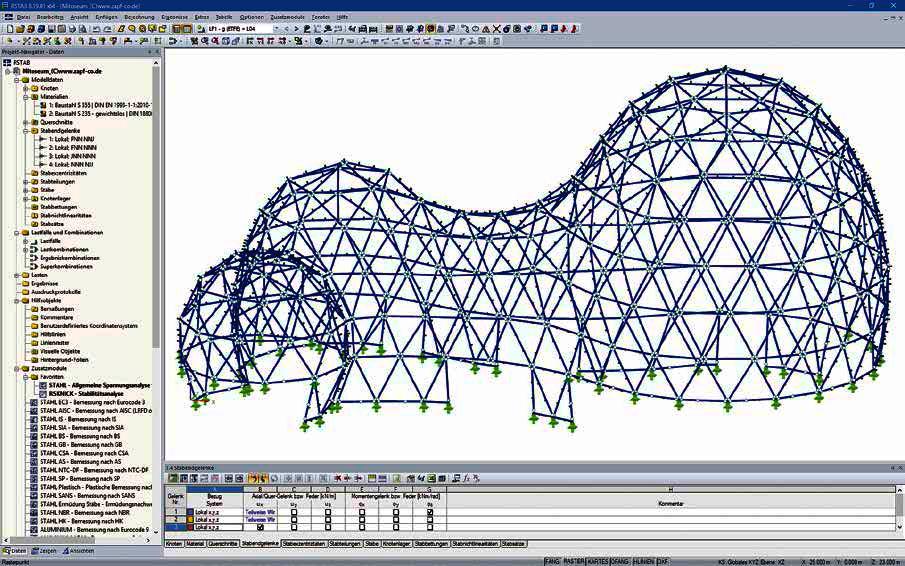This screenshot has width=905, height=566.
Task: Collapse the Modelldaten tree node
Action: click(17, 80)
